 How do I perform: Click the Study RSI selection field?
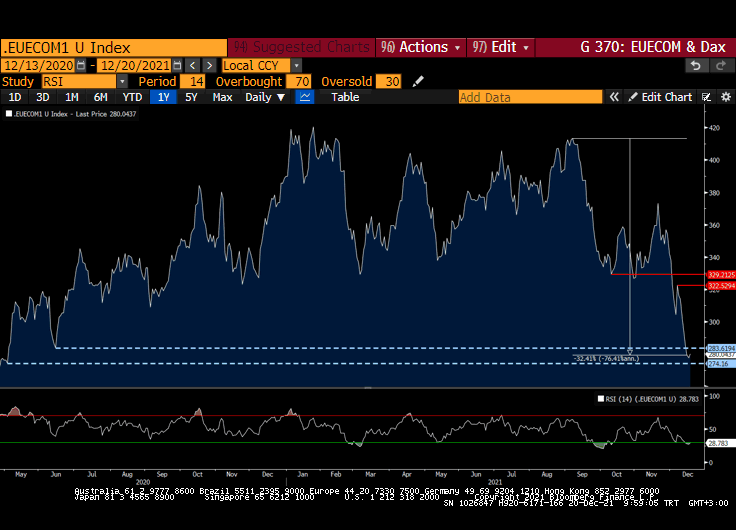click(79, 82)
